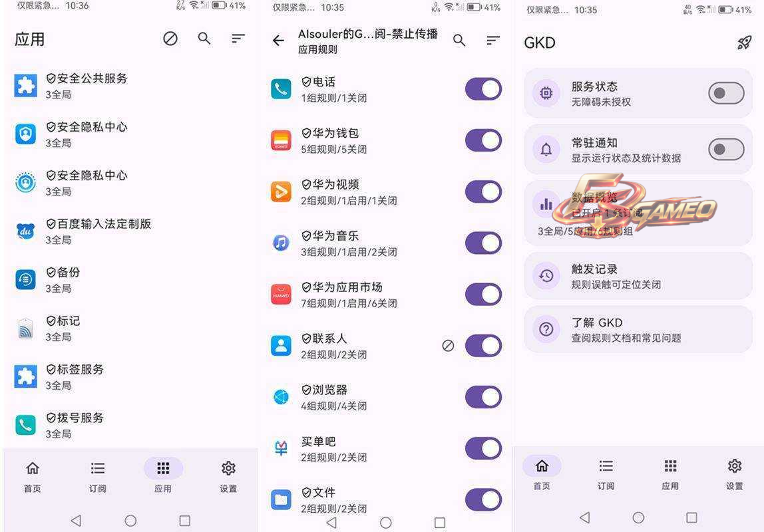Open the 数据概览 statistics card

pyautogui.click(x=638, y=213)
